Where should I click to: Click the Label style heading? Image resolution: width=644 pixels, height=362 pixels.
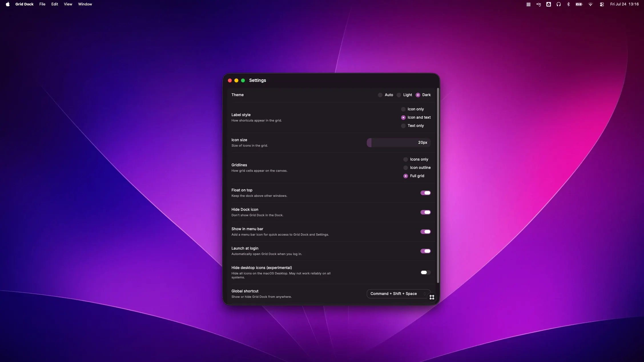point(241,115)
